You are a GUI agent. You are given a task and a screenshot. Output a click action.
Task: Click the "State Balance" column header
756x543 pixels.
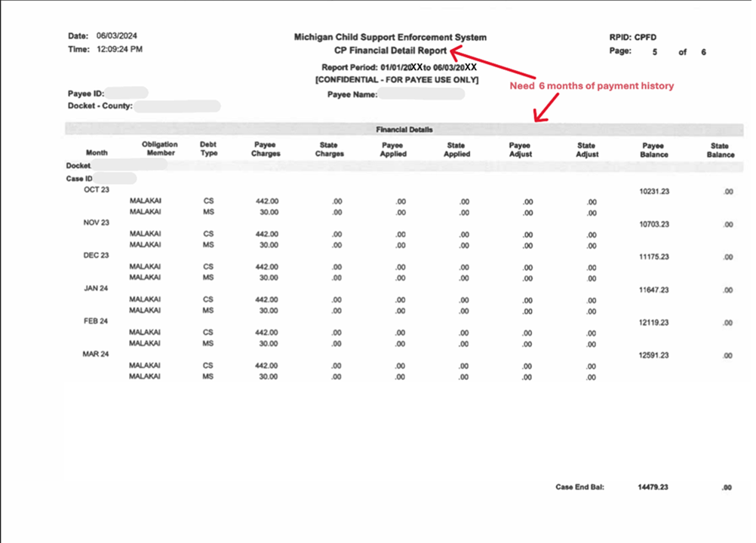click(721, 150)
